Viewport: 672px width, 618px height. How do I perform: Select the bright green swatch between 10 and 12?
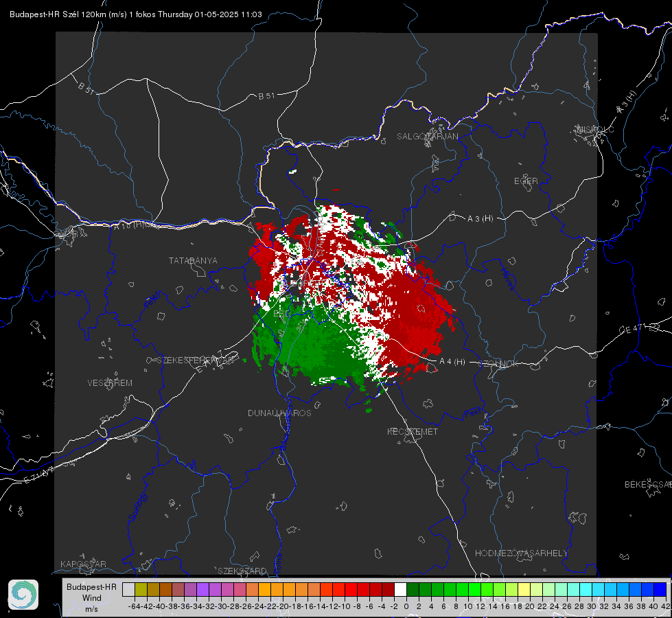[474, 590]
